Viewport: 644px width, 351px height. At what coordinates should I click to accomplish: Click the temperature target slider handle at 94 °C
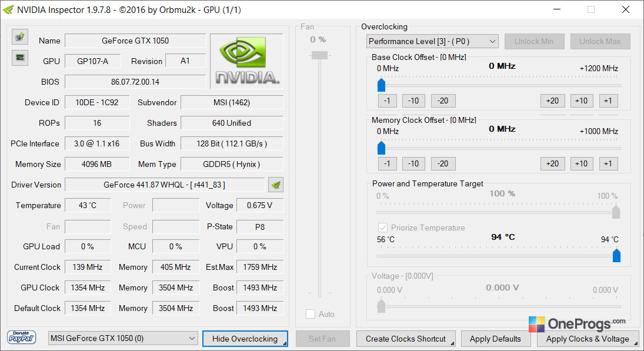tap(616, 255)
